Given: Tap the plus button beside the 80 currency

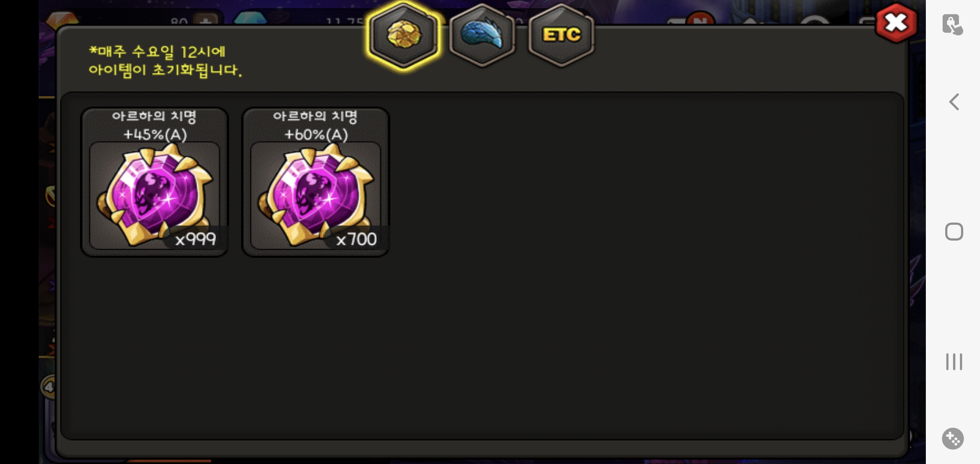Looking at the screenshot, I should point(206,20).
